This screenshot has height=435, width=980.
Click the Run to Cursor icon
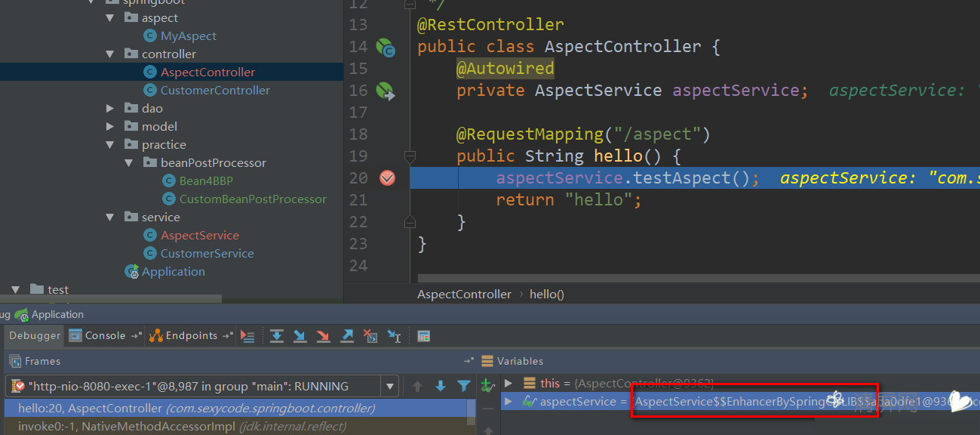(394, 336)
